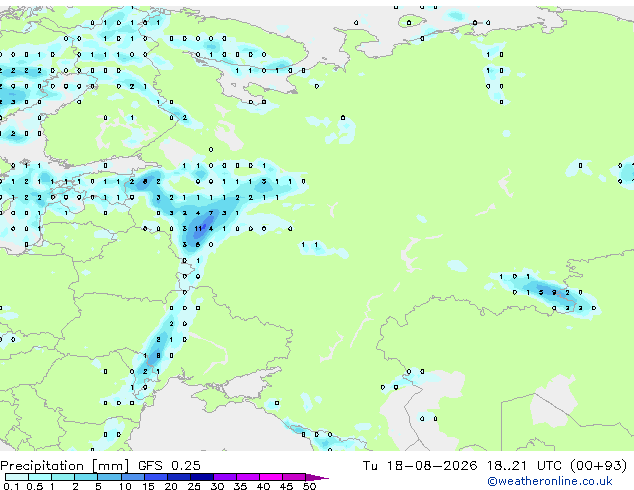Image resolution: width=634 pixels, height=490 pixels.
Task: Click the '(00+93)' forecast offset text
Action: click(598, 466)
